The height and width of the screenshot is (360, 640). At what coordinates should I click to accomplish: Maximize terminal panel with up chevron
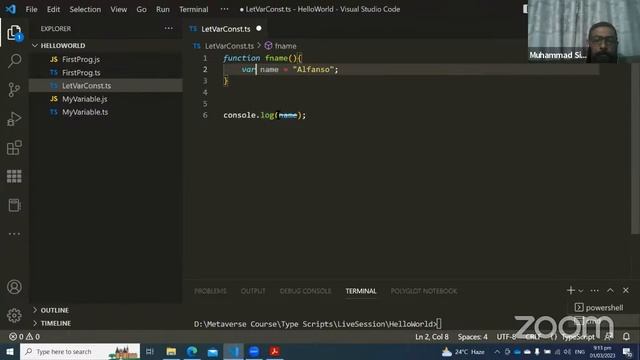[610, 290]
